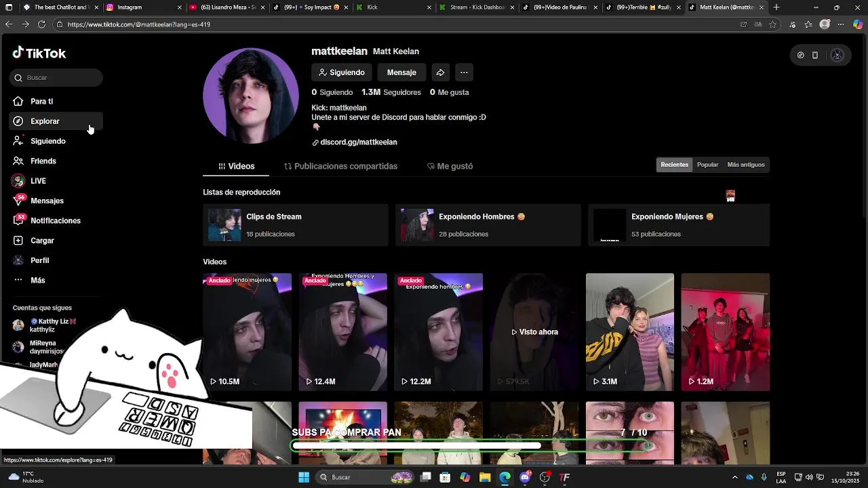Open the TikTok coins icon at top right
Screen dimensions: 868x488
pyautogui.click(x=800, y=56)
